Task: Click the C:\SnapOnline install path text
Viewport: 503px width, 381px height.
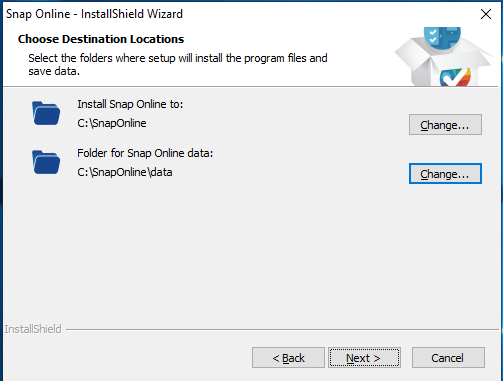Action: 112,123
